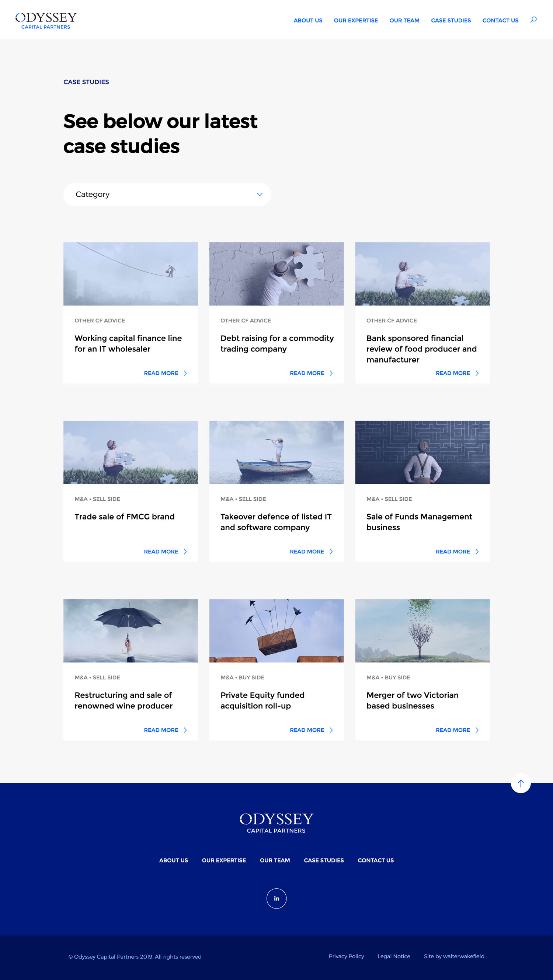Image resolution: width=553 pixels, height=980 pixels.
Task: Click arrow beside Debt raising Read More
Action: [331, 373]
